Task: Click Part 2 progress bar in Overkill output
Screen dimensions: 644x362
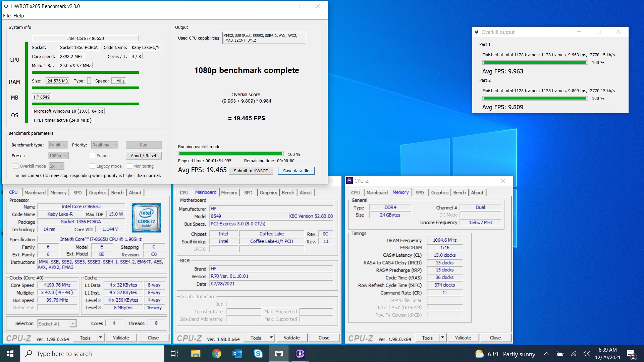Action: [535, 99]
